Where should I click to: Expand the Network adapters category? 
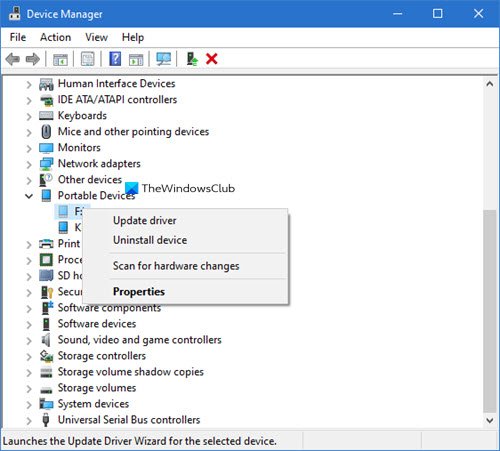coord(29,164)
